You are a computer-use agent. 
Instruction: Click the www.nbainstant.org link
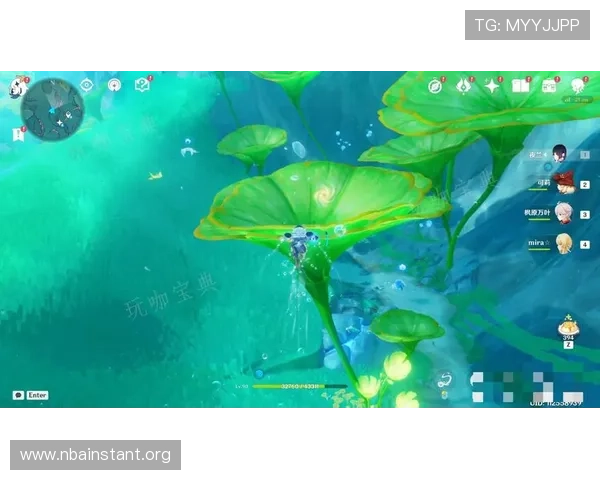pyautogui.click(x=95, y=455)
